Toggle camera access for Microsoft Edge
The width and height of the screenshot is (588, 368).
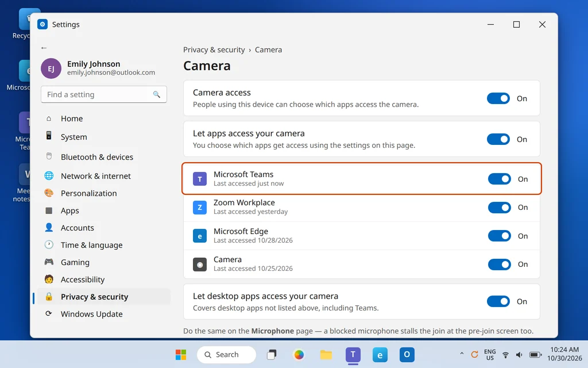click(500, 236)
